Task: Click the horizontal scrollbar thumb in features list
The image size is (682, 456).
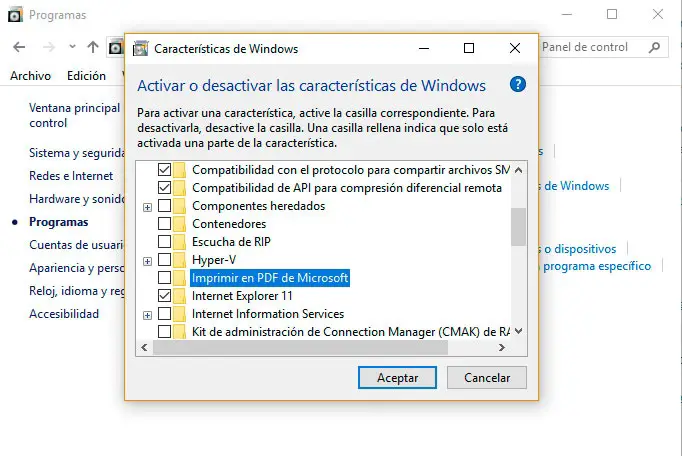Action: point(301,347)
